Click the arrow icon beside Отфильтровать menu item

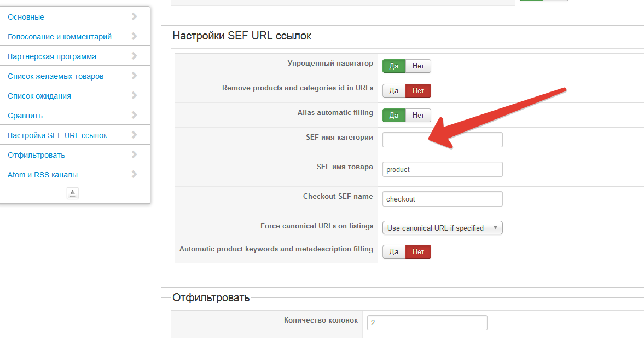pyautogui.click(x=135, y=154)
